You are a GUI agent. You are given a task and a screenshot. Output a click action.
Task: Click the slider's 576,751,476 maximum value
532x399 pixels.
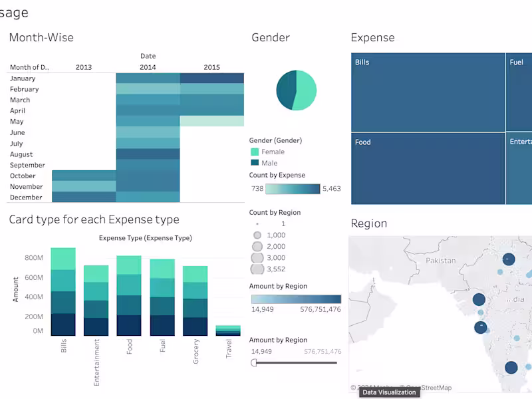tap(323, 352)
